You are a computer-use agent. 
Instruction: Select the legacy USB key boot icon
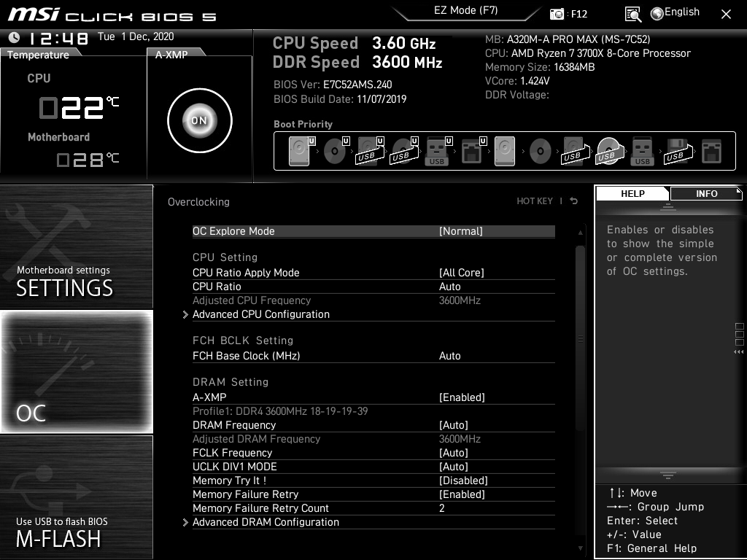point(642,152)
